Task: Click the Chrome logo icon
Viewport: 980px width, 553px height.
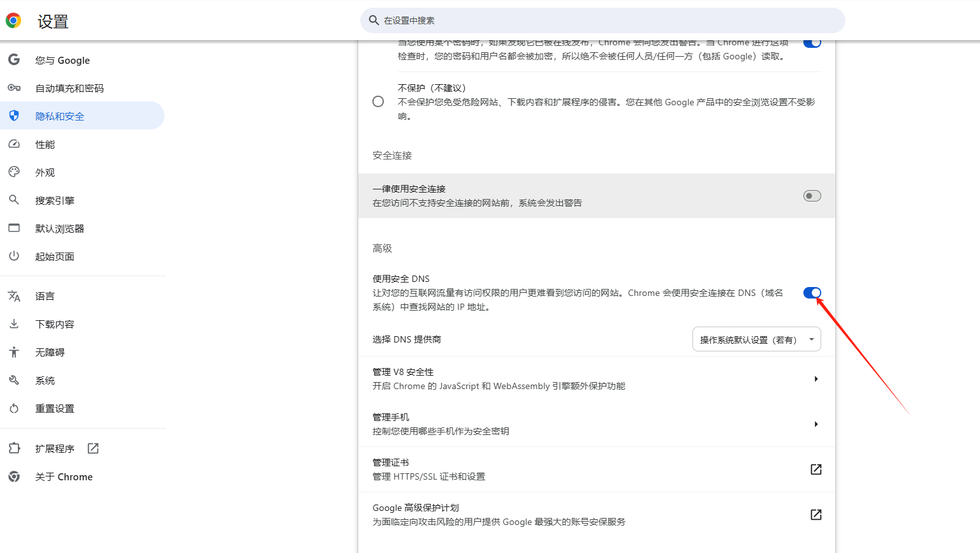Action: 13,20
